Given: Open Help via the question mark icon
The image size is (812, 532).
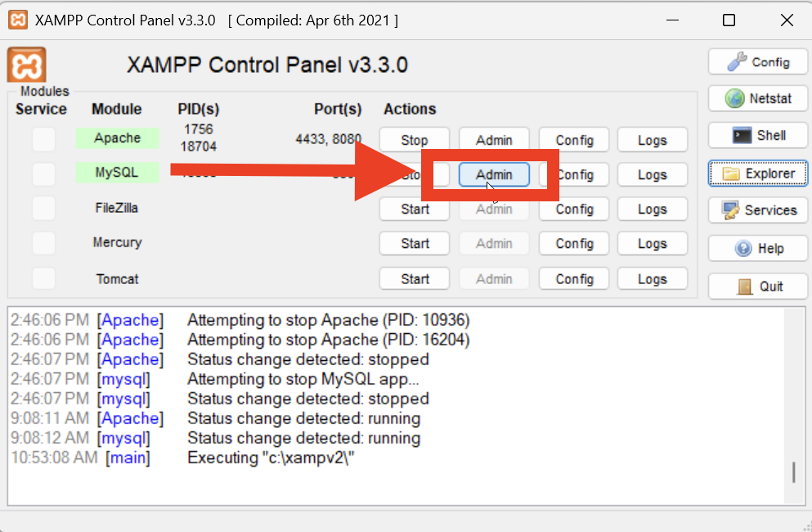Looking at the screenshot, I should 758,248.
